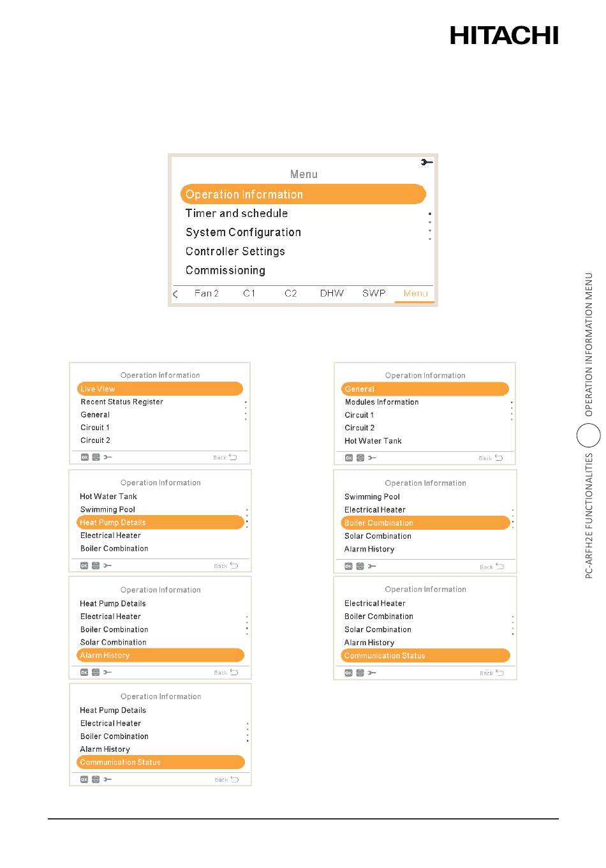Click wrench icon in Live View panel footer
The image size is (606, 868).
pyautogui.click(x=107, y=457)
